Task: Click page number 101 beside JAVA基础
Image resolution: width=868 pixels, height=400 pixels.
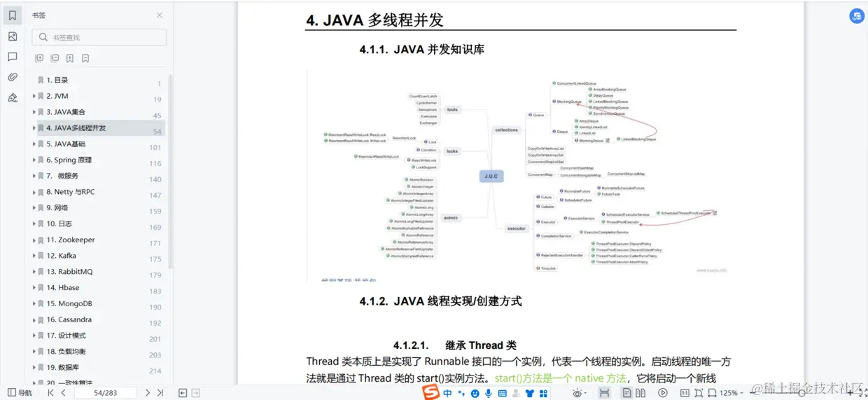Action: point(155,148)
